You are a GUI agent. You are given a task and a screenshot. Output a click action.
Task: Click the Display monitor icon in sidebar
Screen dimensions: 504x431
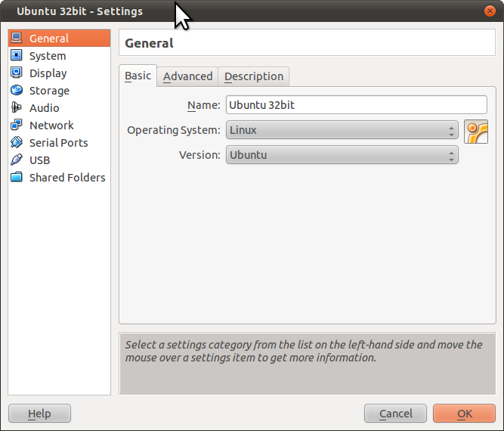[17, 73]
